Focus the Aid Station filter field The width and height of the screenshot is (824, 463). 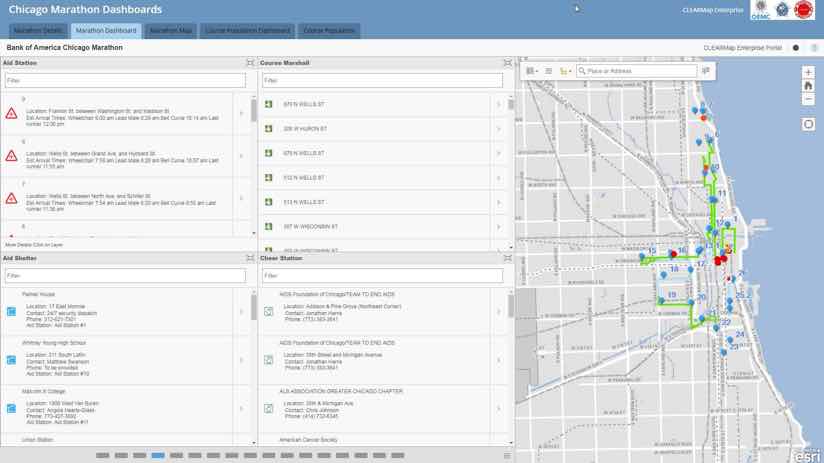125,80
